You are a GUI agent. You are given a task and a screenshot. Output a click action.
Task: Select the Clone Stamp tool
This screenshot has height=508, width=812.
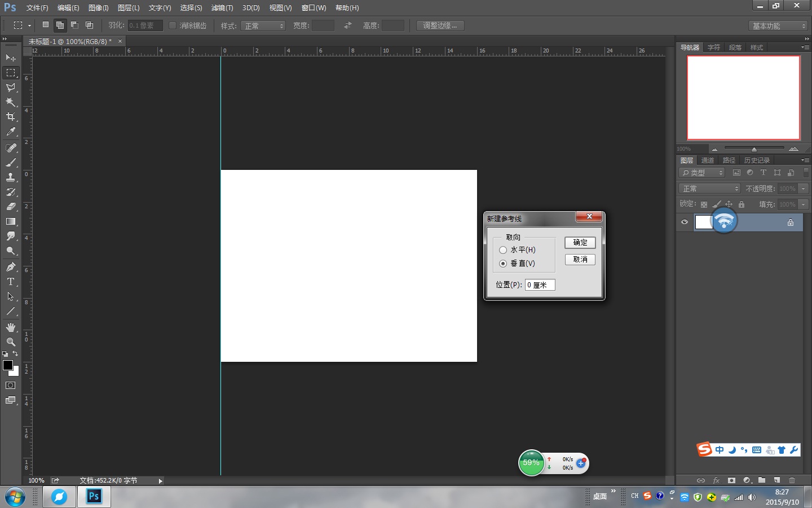click(11, 177)
